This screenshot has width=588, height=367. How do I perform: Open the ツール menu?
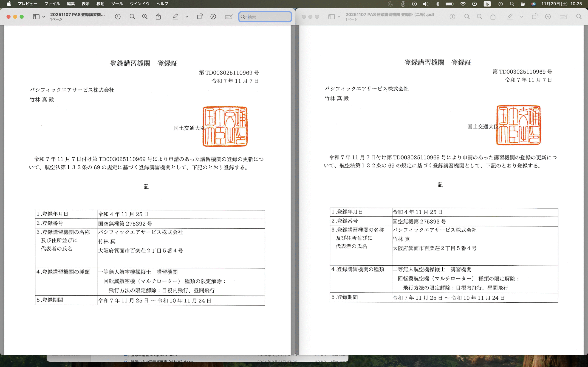[117, 4]
